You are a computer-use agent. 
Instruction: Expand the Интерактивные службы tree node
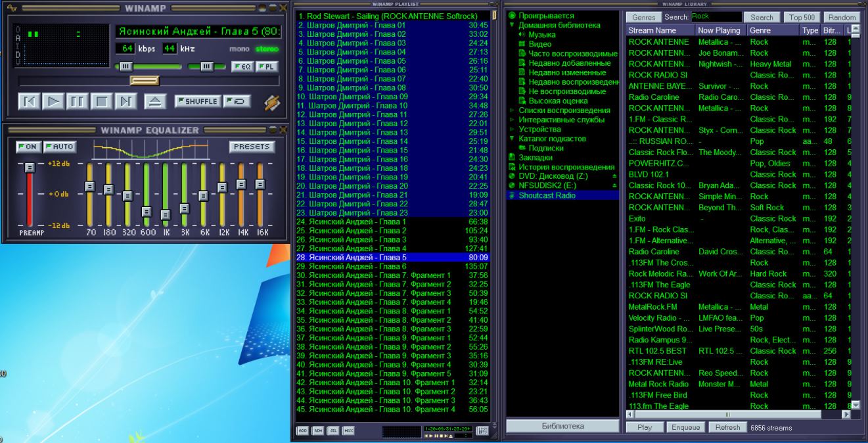tap(512, 120)
